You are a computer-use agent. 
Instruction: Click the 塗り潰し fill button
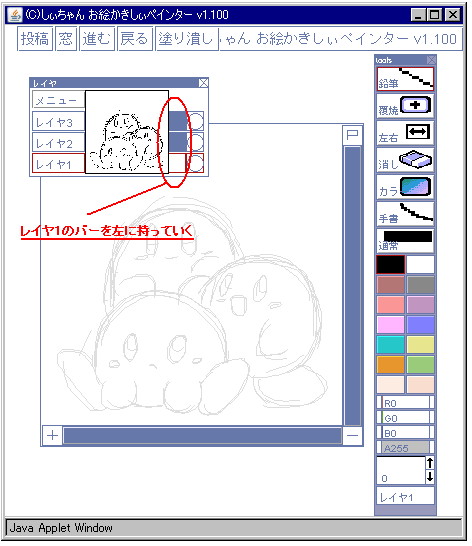tap(187, 39)
